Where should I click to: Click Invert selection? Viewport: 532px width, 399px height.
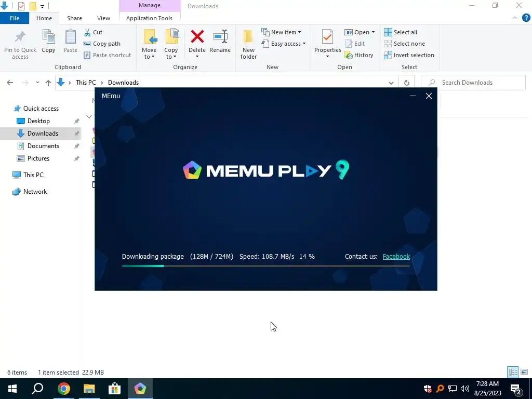[x=409, y=55]
